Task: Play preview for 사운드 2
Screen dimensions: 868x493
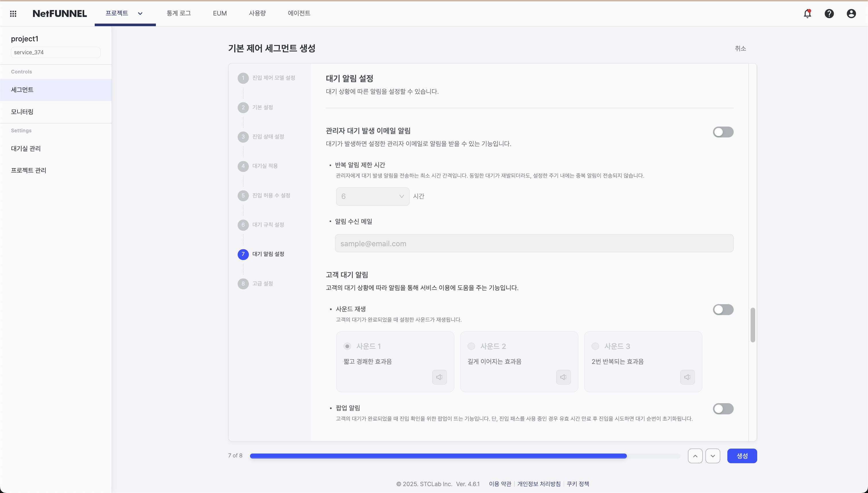Action: tap(563, 377)
